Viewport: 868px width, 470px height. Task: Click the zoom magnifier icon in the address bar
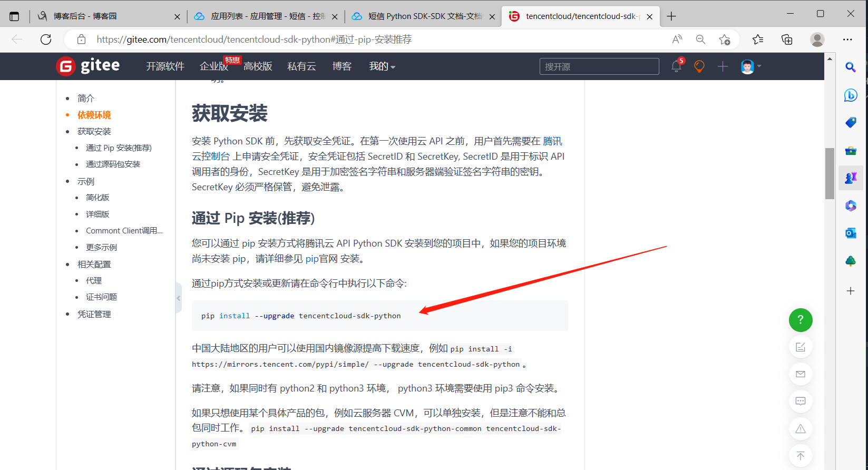click(x=700, y=40)
